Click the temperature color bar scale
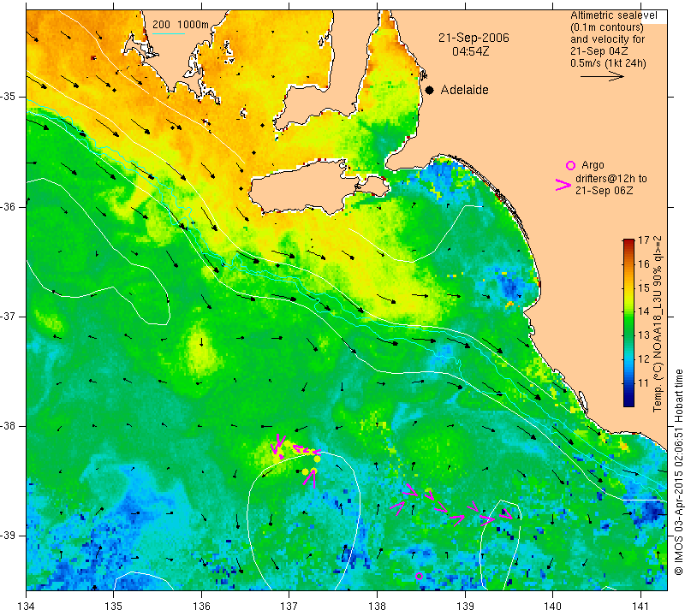The image size is (685, 616). pyautogui.click(x=628, y=323)
